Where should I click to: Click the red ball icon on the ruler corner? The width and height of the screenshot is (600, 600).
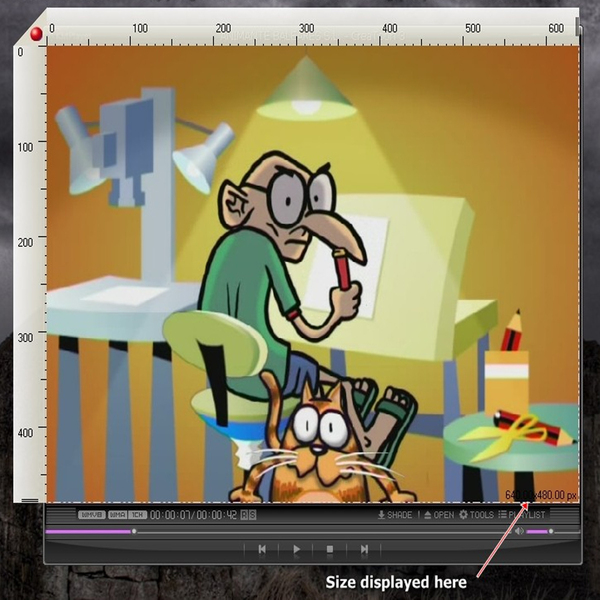tap(36, 34)
